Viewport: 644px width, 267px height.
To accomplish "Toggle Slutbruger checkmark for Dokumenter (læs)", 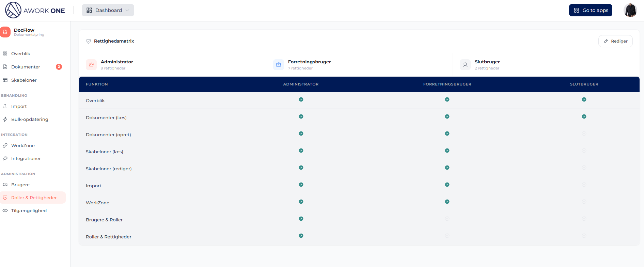I will tap(584, 116).
